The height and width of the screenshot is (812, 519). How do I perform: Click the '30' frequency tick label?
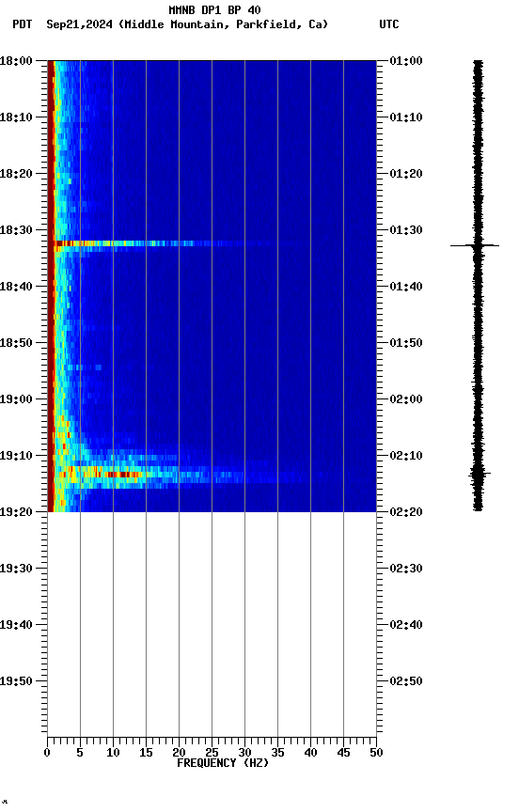[244, 753]
